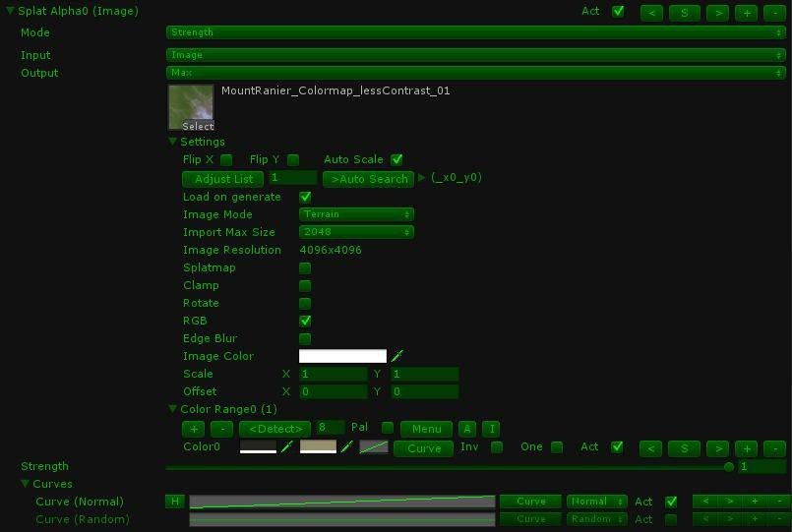
Task: Toggle the Act checkbox in Color0 row
Action: tap(617, 447)
